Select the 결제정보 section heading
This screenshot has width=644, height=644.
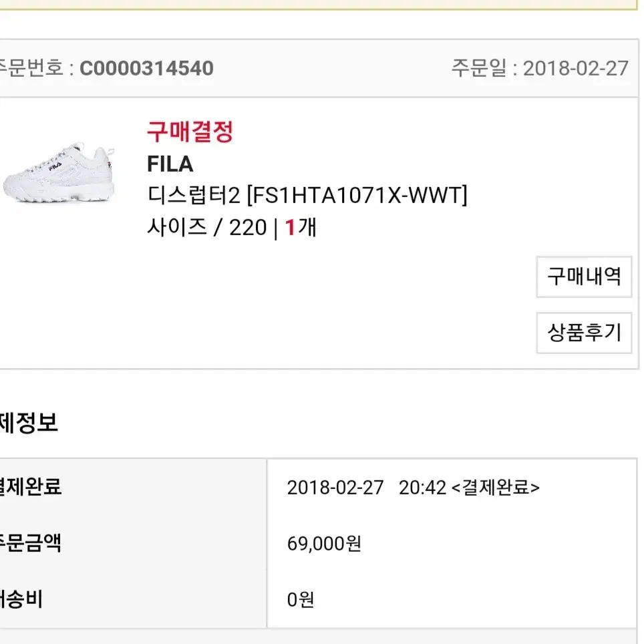(29, 422)
